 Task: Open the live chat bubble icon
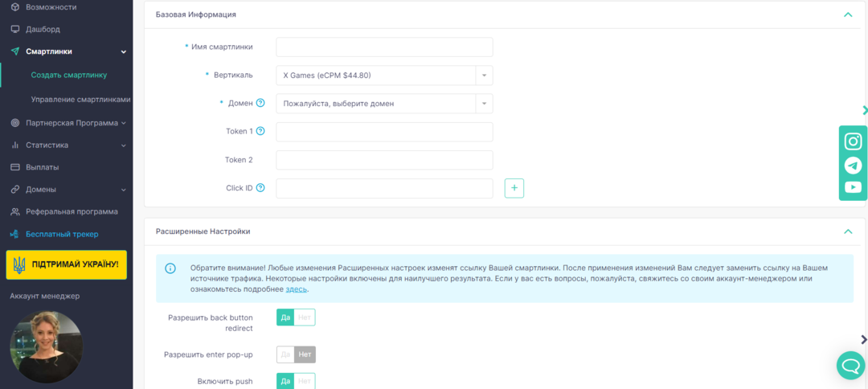pos(850,365)
